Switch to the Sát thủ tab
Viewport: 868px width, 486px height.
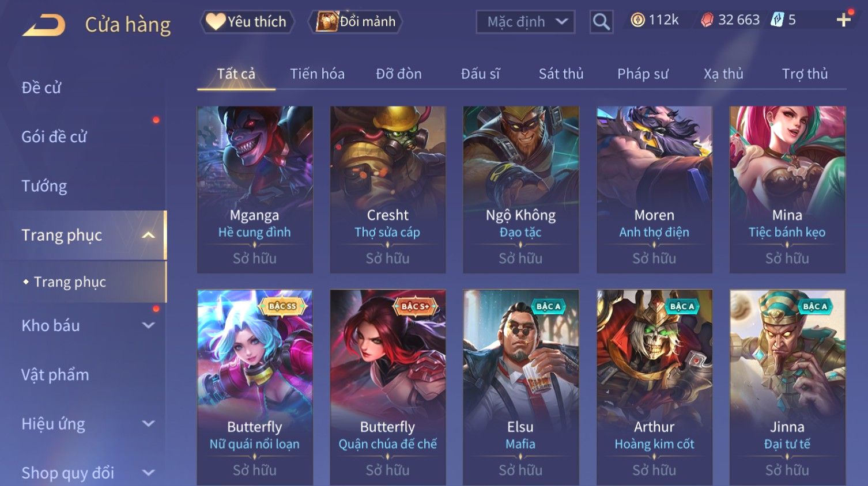(561, 74)
